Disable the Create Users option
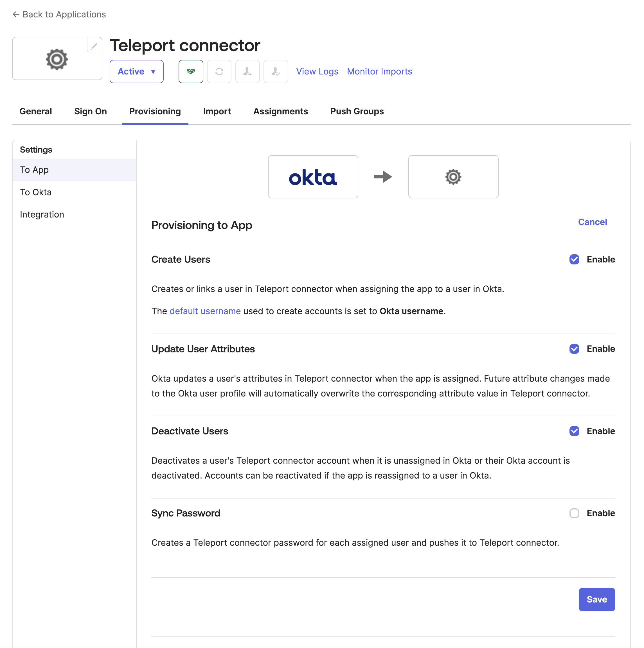 point(574,259)
